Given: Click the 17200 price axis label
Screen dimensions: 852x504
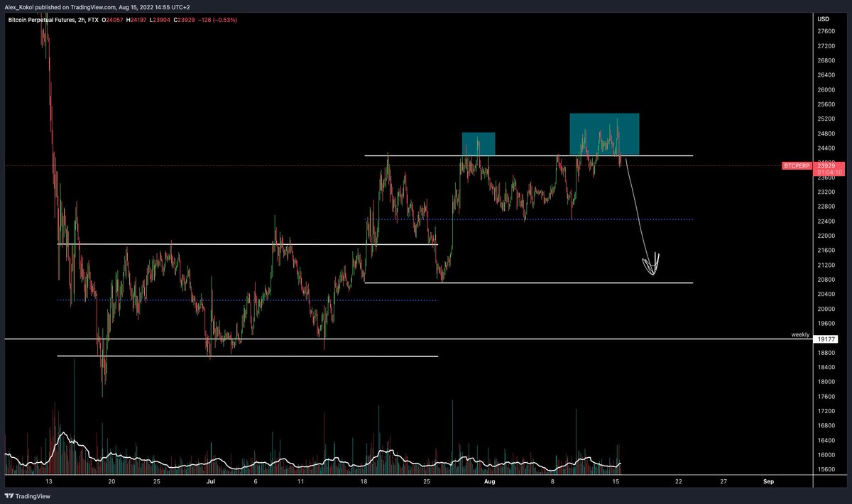Looking at the screenshot, I should coord(825,411).
